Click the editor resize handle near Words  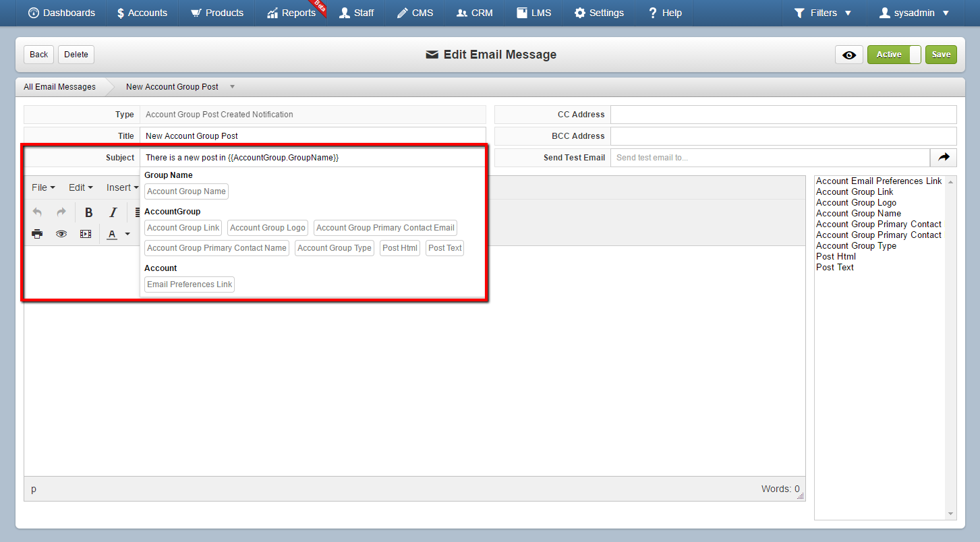coord(801,495)
